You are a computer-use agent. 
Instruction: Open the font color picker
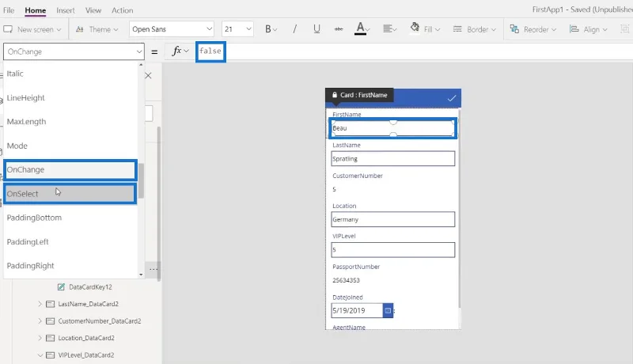[362, 29]
